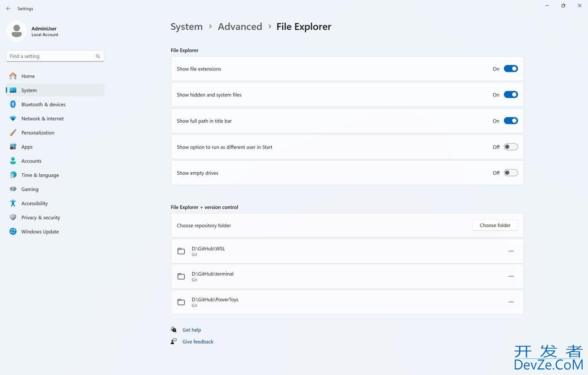Go to System in breadcrumb
This screenshot has width=588, height=375.
tap(187, 27)
